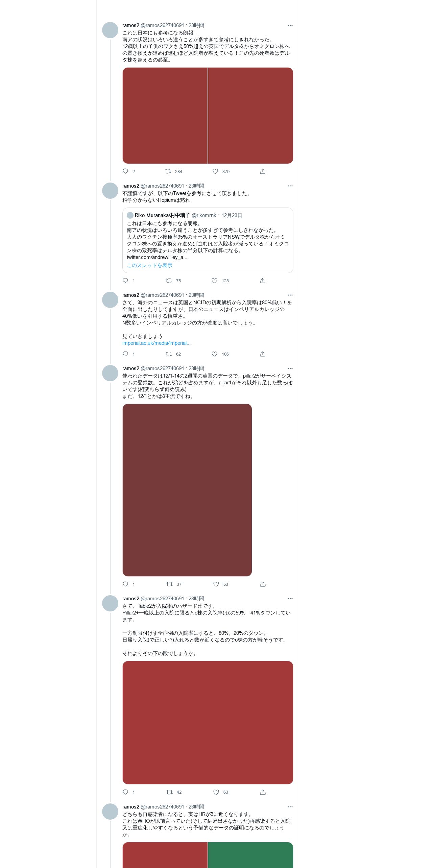434x868 pixels.
Task: Share the tweet with 63 likes
Action: 263,792
